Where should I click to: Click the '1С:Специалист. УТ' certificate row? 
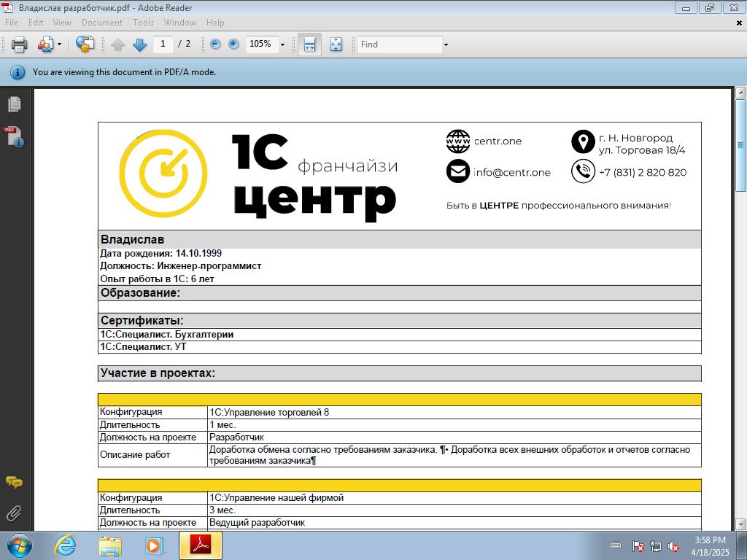click(400, 346)
